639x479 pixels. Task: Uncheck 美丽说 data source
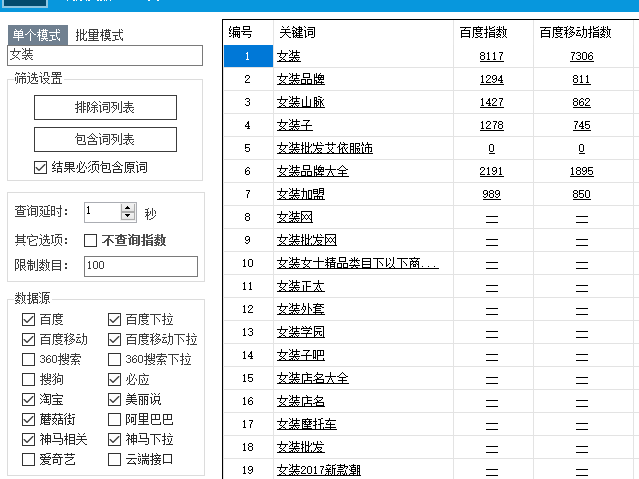[115, 399]
